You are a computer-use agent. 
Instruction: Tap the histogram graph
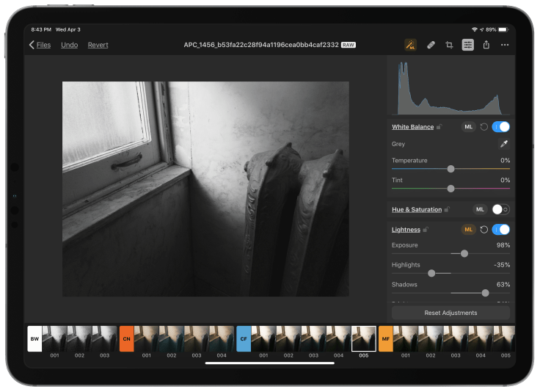click(450, 87)
